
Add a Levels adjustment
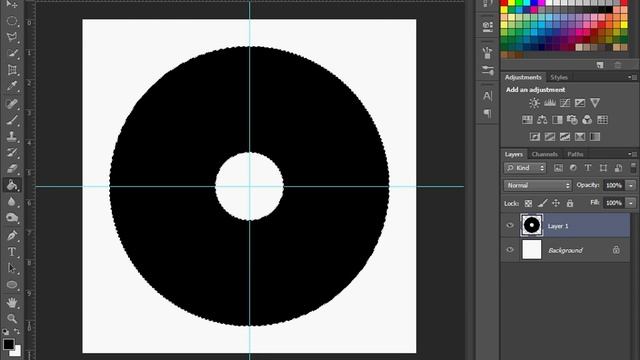550,103
